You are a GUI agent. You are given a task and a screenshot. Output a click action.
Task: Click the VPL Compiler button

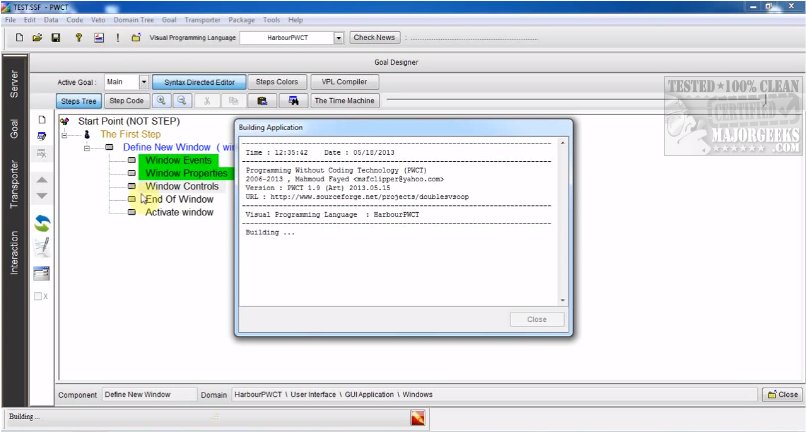pos(344,82)
